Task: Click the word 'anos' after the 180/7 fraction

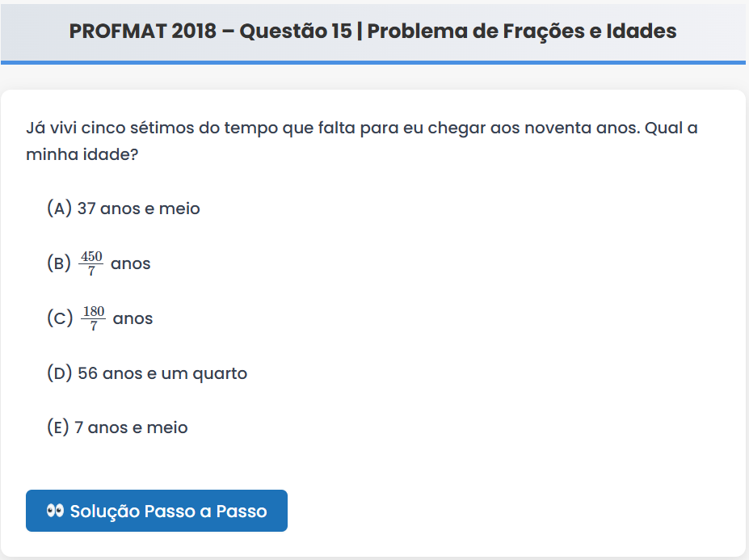Action: coord(133,318)
